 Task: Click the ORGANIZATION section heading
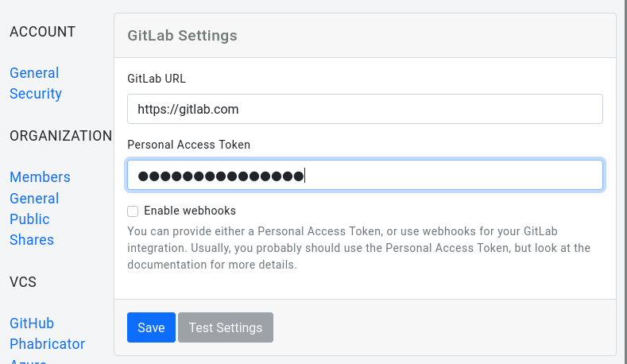[x=60, y=136]
